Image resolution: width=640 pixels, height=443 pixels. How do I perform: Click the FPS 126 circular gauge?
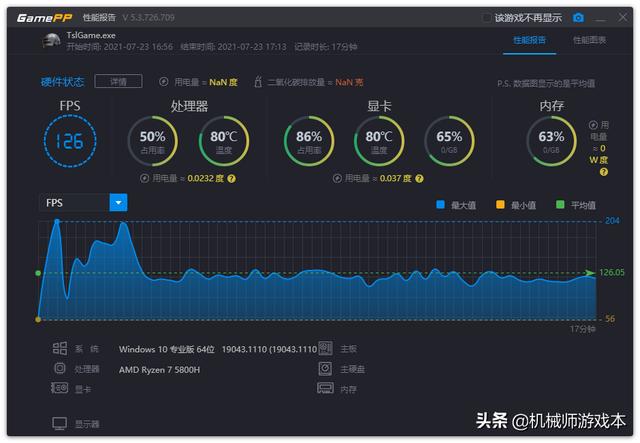coord(70,141)
